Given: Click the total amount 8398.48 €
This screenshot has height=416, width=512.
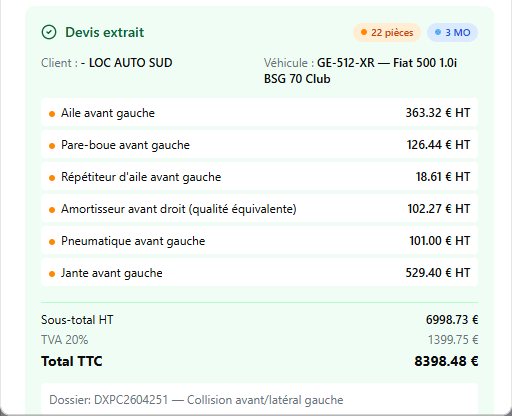Looking at the screenshot, I should (x=446, y=361).
